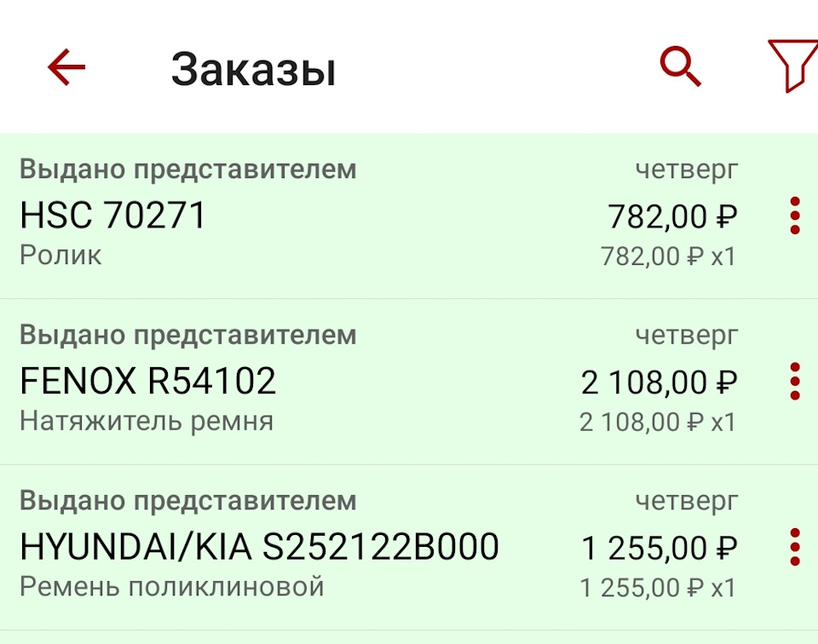Tap the 2 108,00 ₽ order total

pyautogui.click(x=659, y=382)
